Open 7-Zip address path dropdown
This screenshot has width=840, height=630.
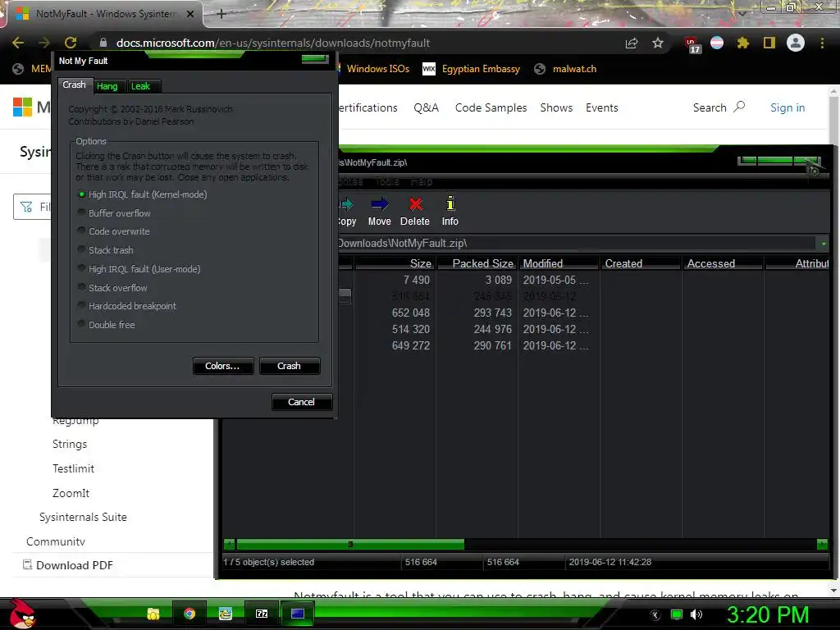tap(824, 244)
